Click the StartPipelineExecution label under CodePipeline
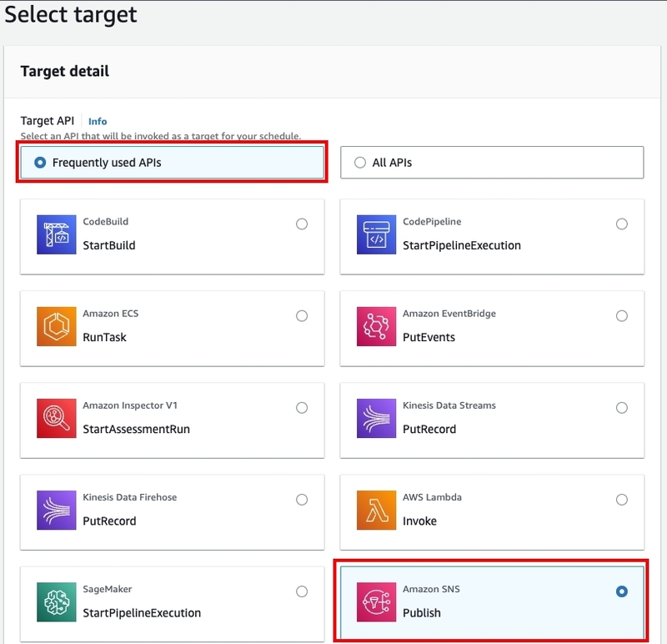This screenshot has height=644, width=667. pos(461,245)
